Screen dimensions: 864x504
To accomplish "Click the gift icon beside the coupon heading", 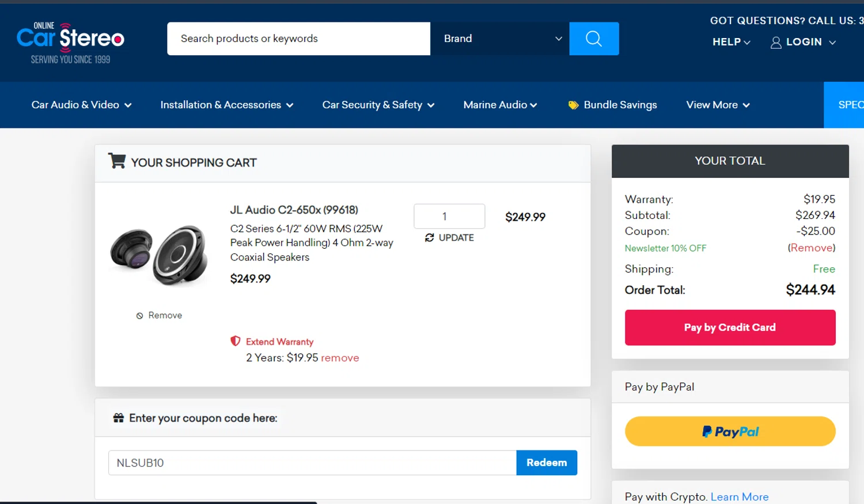I will tap(119, 418).
